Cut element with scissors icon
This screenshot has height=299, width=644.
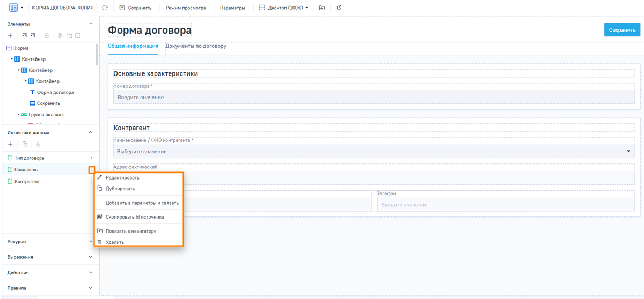[61, 35]
